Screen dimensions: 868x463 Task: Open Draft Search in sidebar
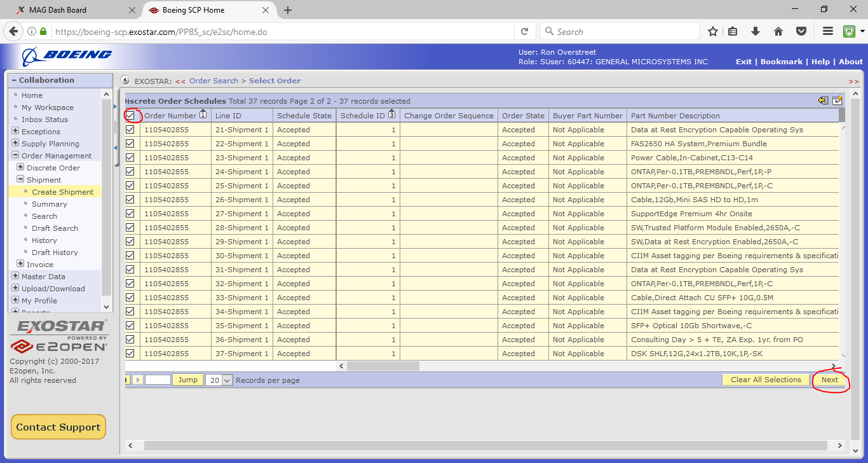[x=55, y=228]
